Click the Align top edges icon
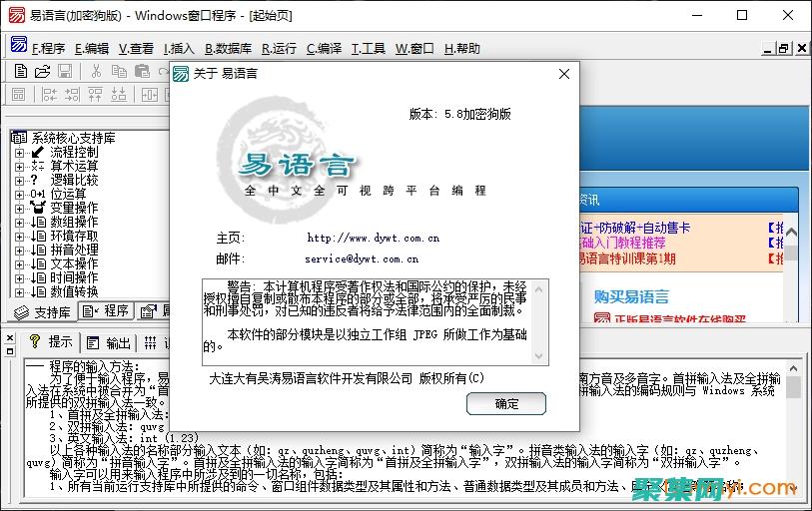This screenshot has height=511, width=812. tap(95, 94)
